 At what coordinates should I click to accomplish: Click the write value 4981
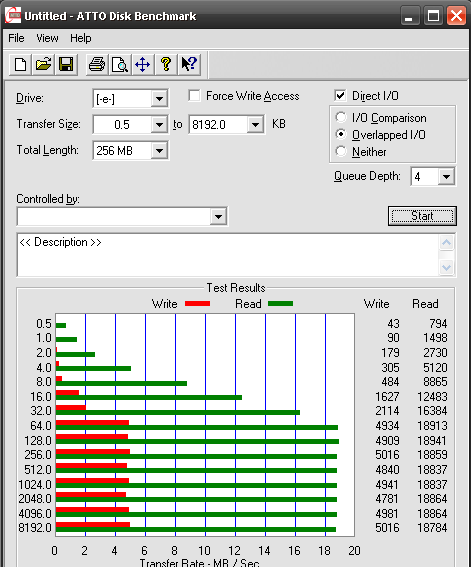click(387, 514)
